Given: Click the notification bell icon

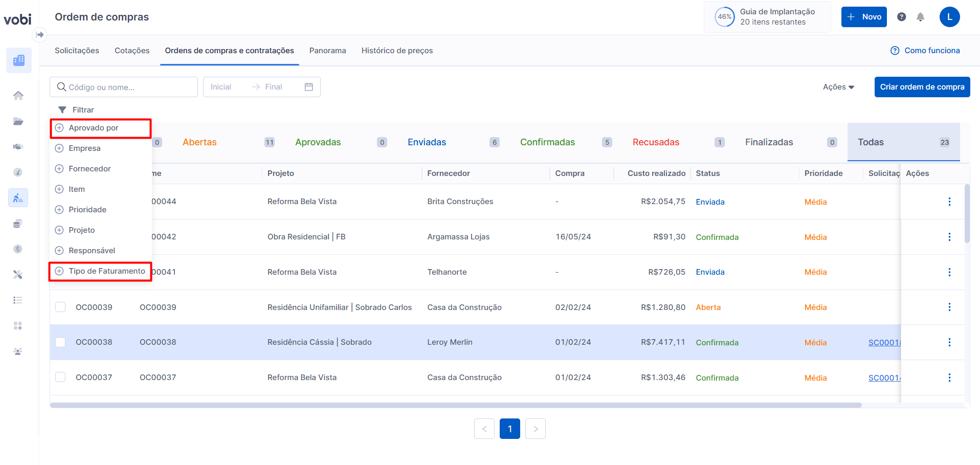Looking at the screenshot, I should (920, 17).
